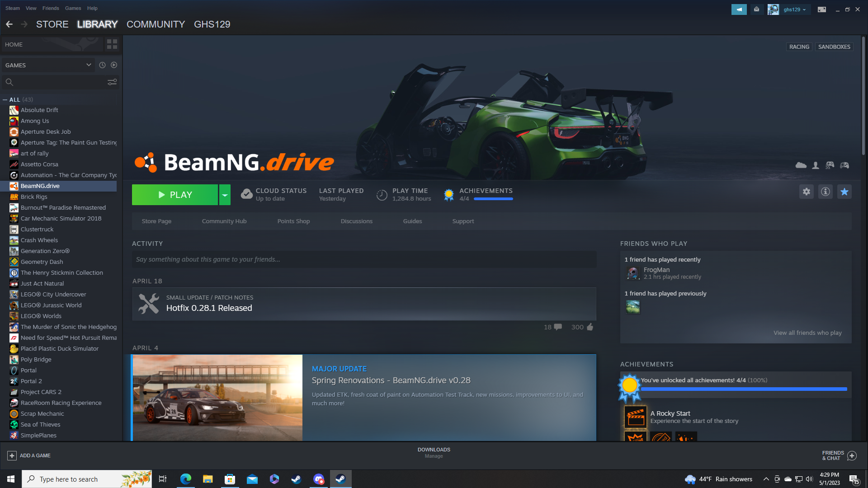Open the GHS129 profile tab
This screenshot has height=488, width=868.
coord(212,24)
